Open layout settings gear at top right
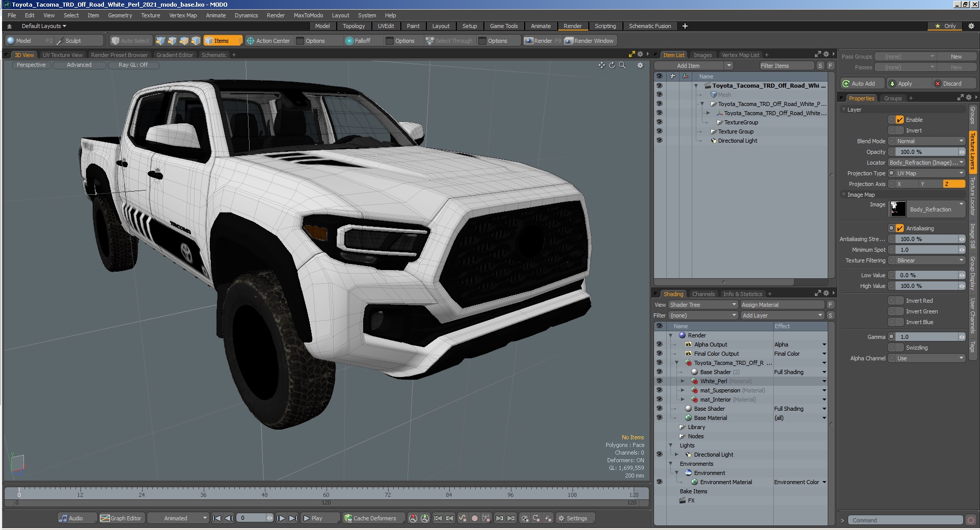 coord(971,26)
